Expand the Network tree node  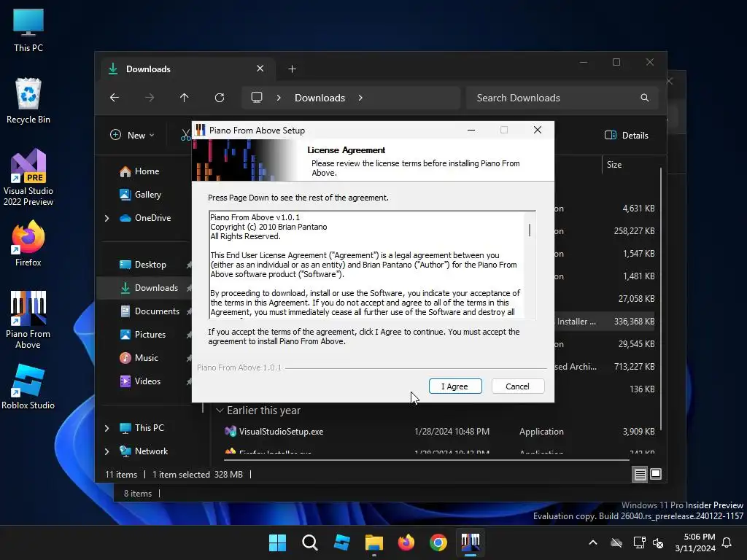tap(107, 451)
